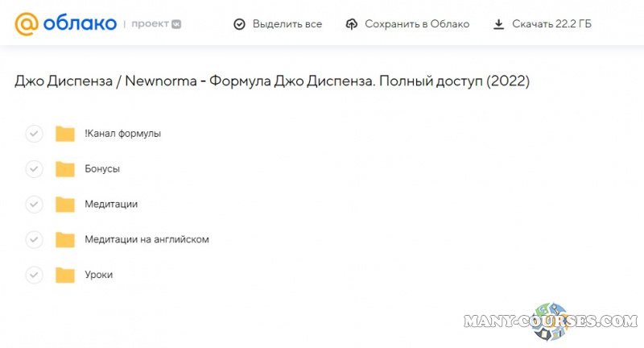This screenshot has width=644, height=348.
Task: Click the cloud upload save icon
Action: pyautogui.click(x=351, y=24)
